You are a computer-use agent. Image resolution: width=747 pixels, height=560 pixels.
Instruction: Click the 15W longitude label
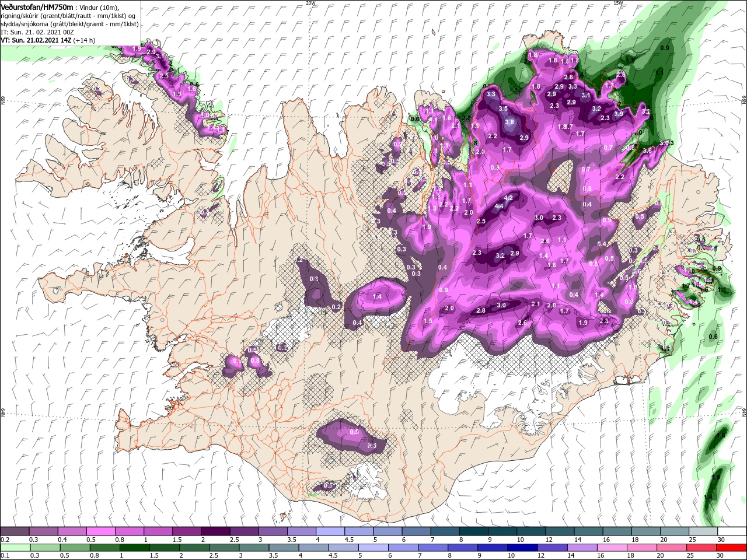618,2
